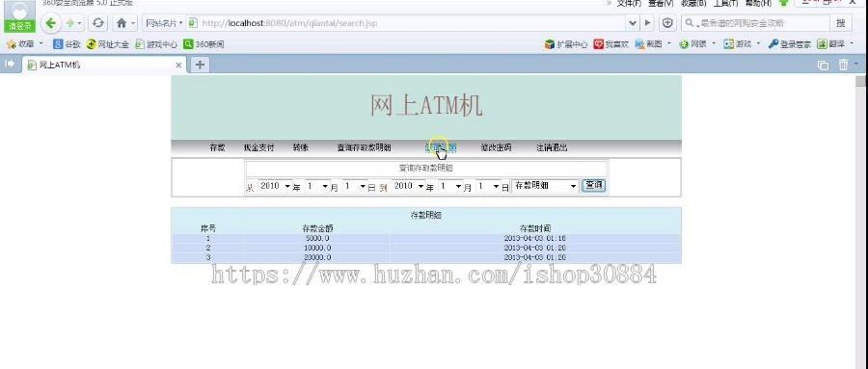The image size is (868, 369).
Task: Open 登录管家 login manager
Action: point(789,44)
